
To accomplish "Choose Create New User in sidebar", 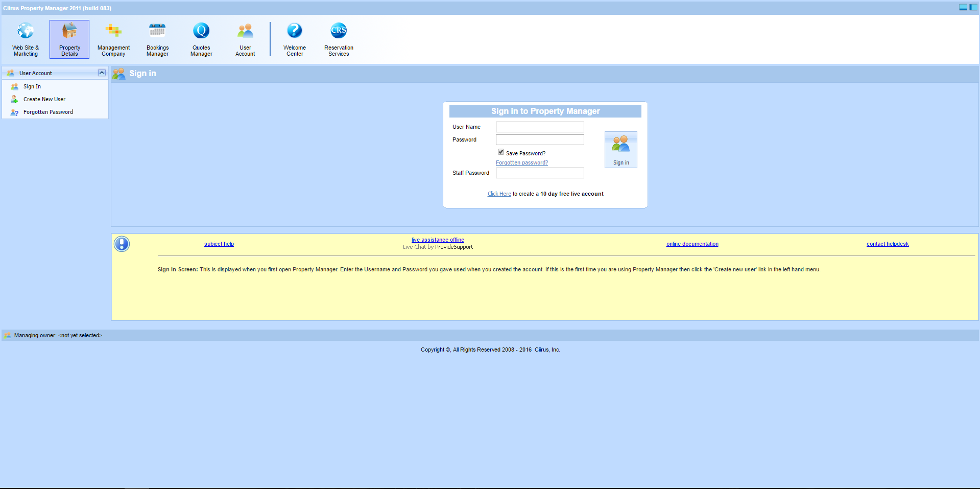I will (44, 100).
